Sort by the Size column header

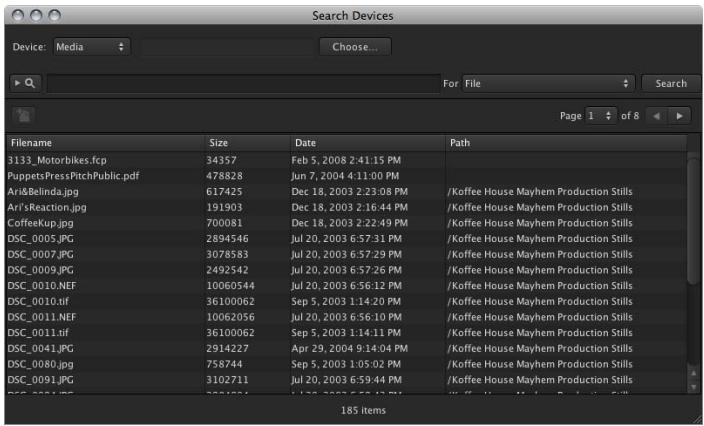pyautogui.click(x=247, y=143)
